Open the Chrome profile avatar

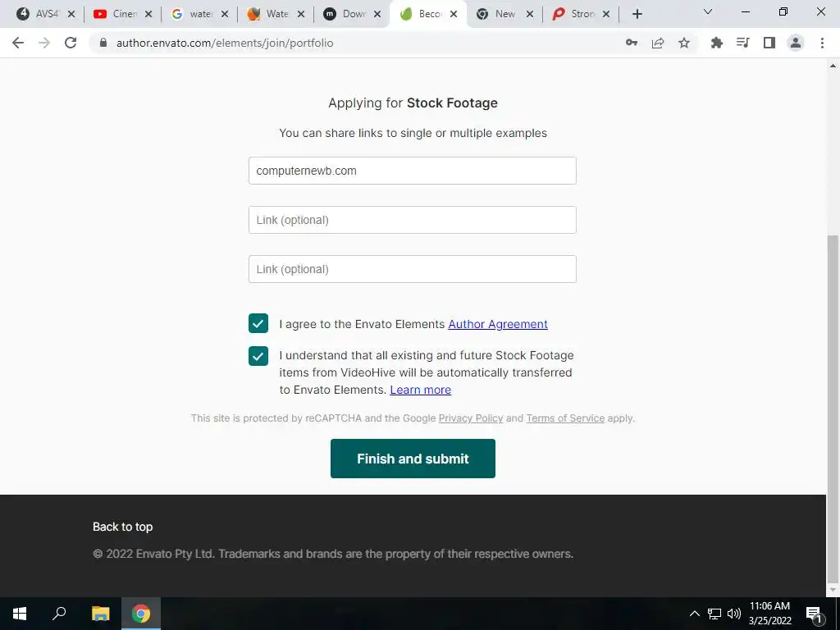click(796, 43)
